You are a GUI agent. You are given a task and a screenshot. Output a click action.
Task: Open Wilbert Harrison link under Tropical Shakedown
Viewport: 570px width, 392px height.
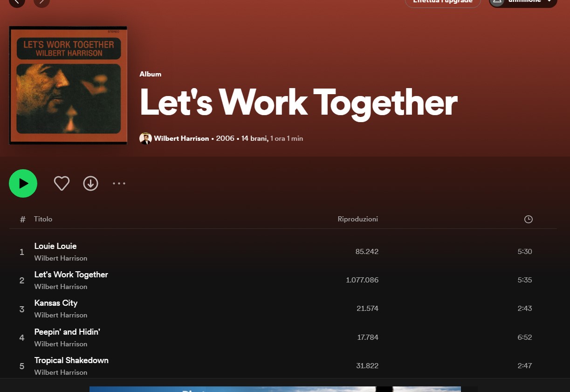(61, 372)
